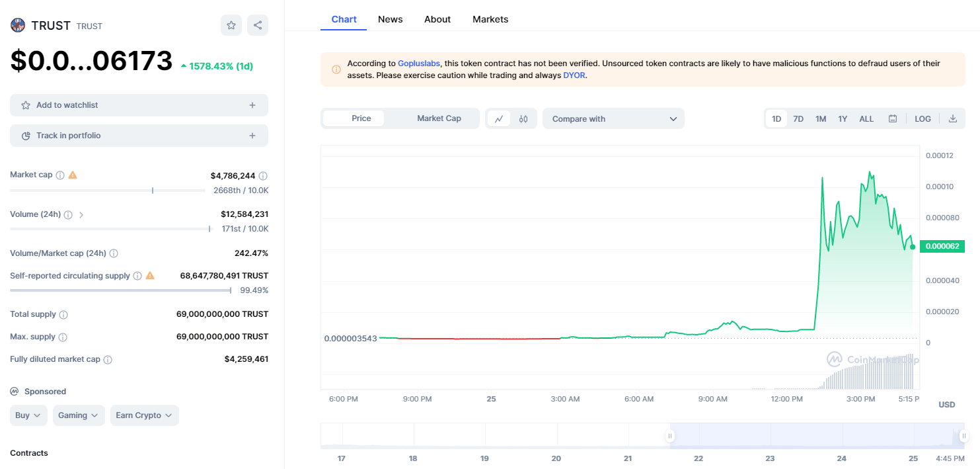The width and height of the screenshot is (980, 469).
Task: Click the DYOR link
Action: coord(574,75)
